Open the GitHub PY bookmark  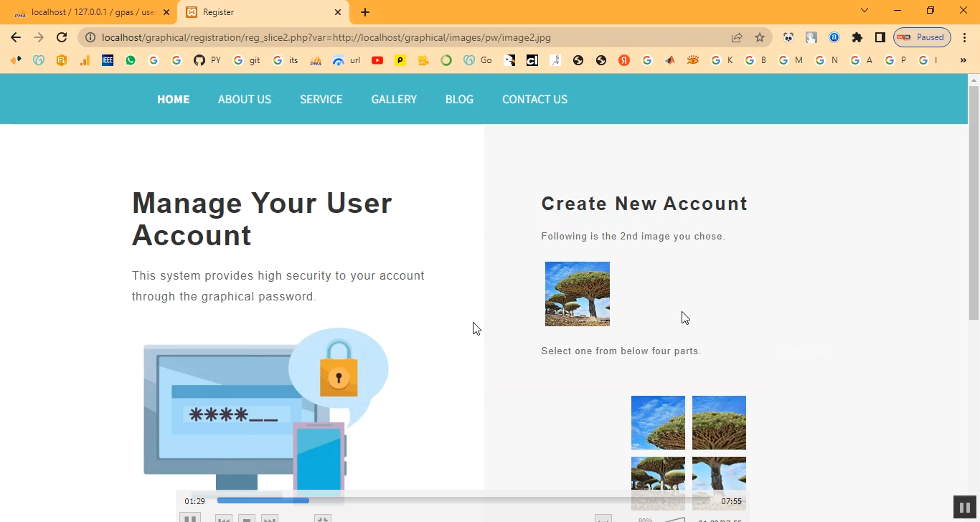207,60
